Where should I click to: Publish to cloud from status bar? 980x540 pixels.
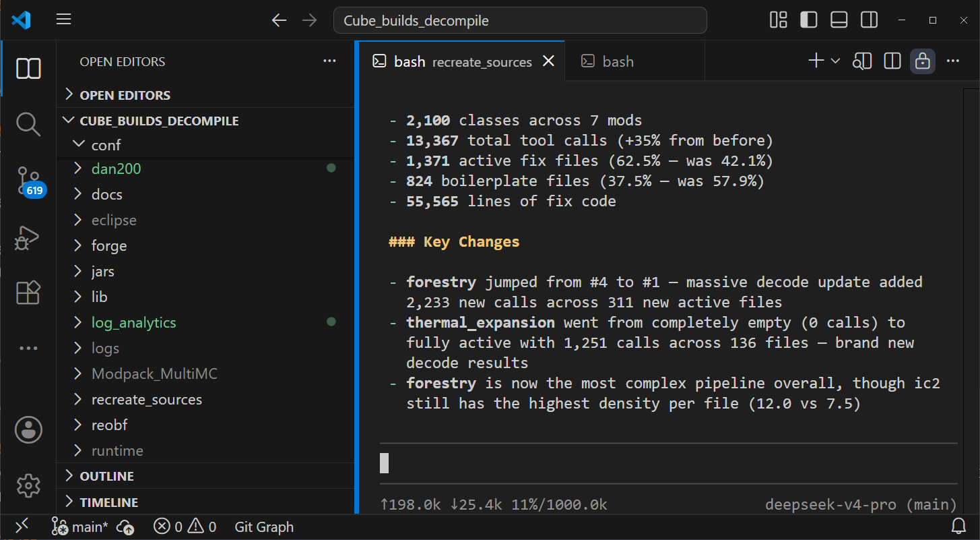125,527
